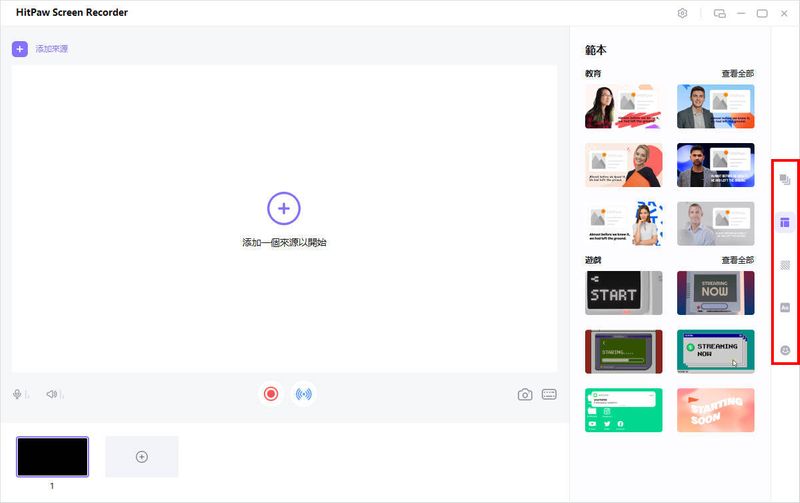Select scene 1 black thumbnail
This screenshot has height=503, width=800.
(53, 457)
